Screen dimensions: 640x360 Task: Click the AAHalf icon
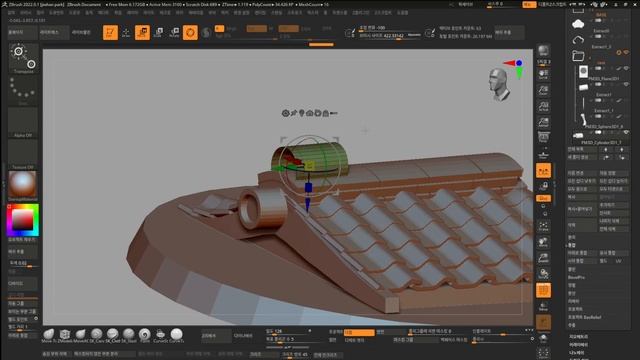click(x=543, y=122)
